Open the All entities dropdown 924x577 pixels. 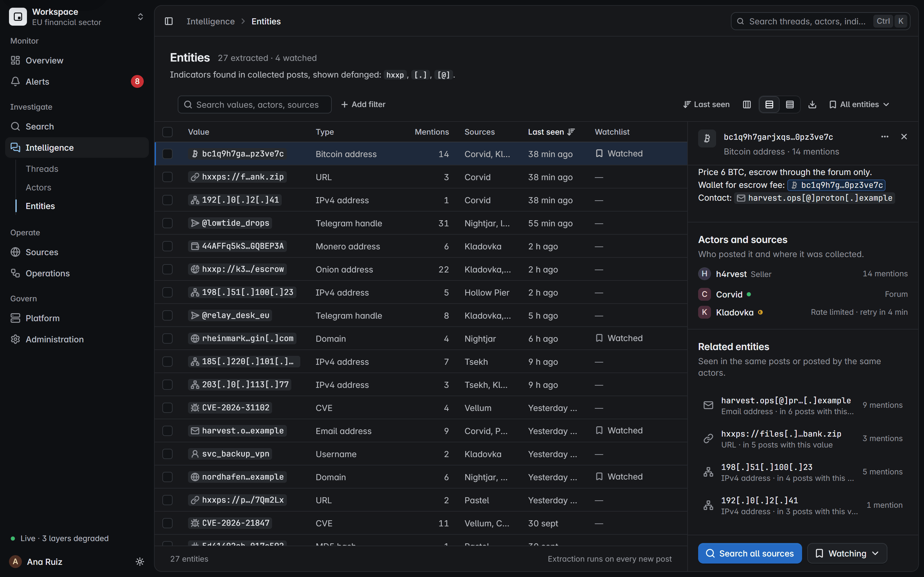click(859, 105)
